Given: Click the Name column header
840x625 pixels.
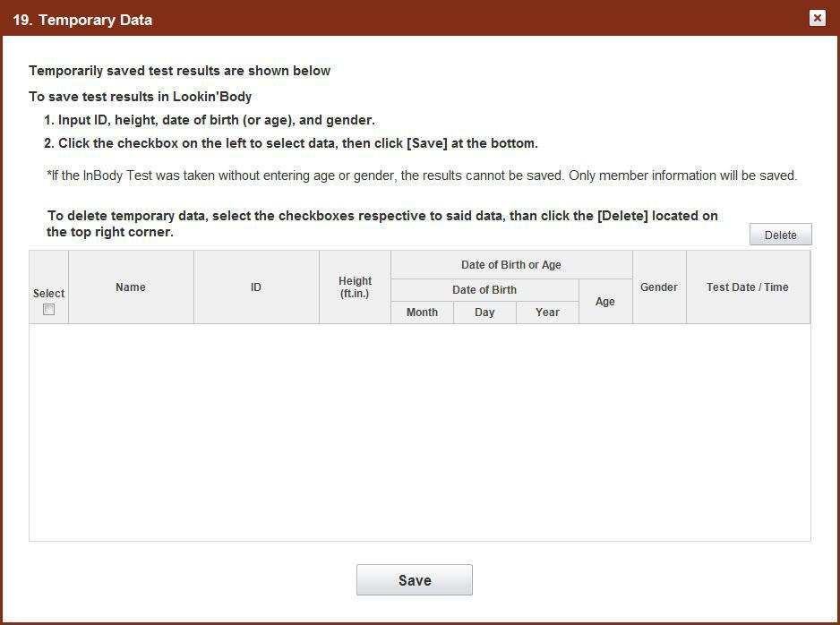Looking at the screenshot, I should (131, 287).
